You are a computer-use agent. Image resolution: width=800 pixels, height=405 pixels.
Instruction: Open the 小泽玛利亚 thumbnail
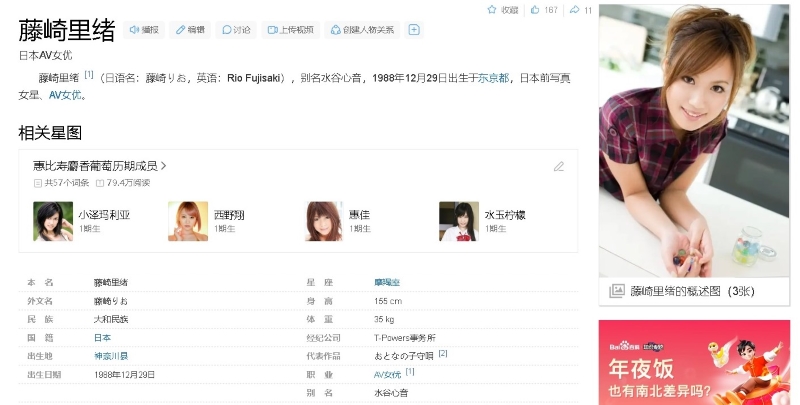pos(52,221)
